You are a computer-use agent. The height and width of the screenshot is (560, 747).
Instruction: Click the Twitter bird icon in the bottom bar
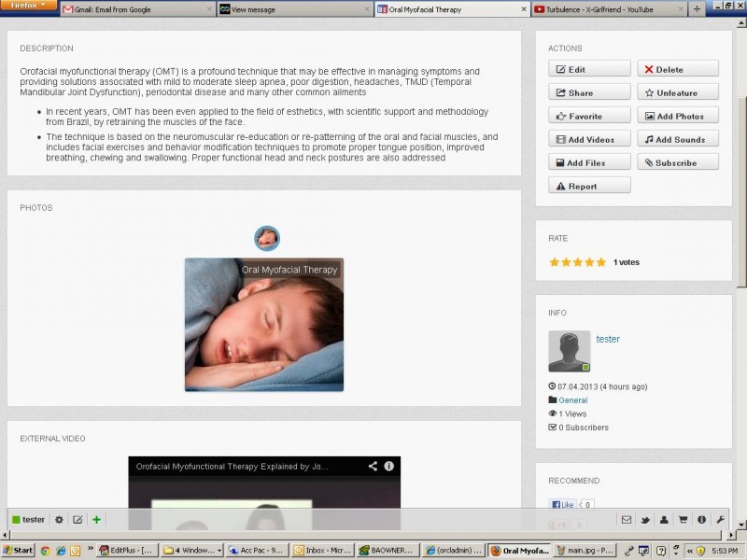645,520
